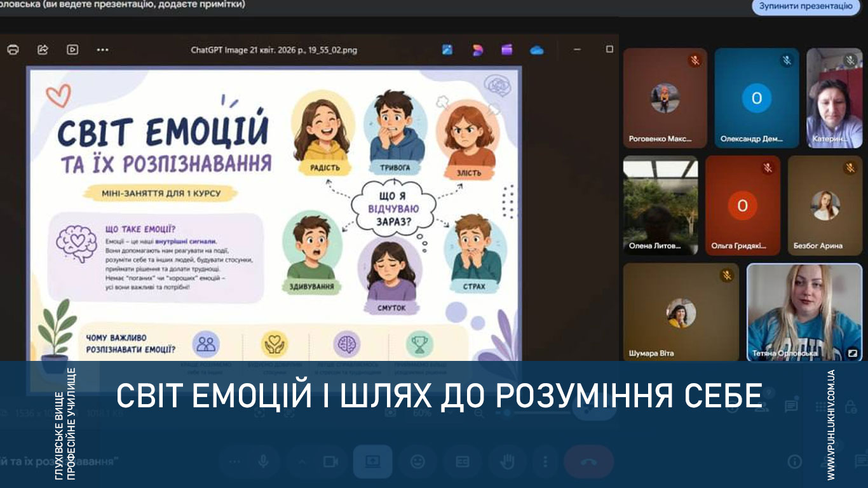The image size is (868, 488).
Task: Click the picture-in-picture icon on Тетяна Орловська tile
Action: pyautogui.click(x=853, y=352)
